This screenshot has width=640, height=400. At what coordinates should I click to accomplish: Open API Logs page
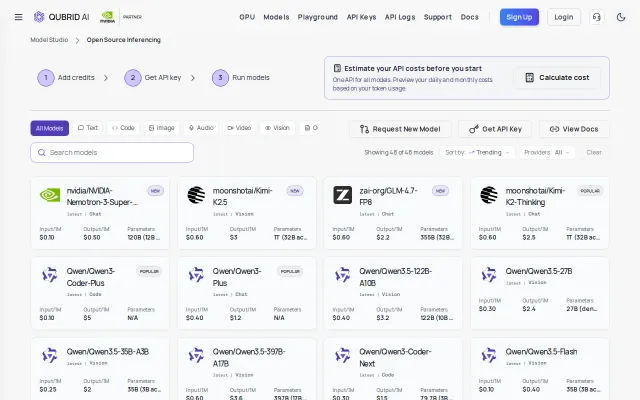tap(400, 17)
